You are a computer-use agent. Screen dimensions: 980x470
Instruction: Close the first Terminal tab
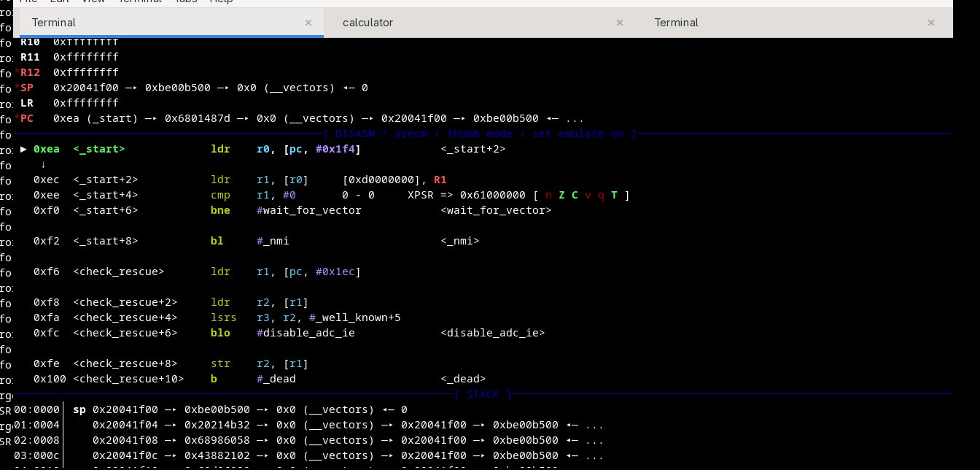pos(308,23)
